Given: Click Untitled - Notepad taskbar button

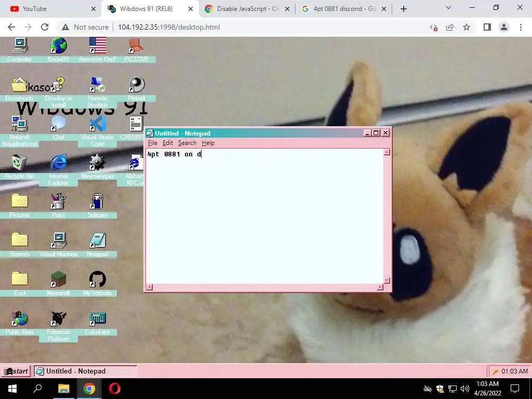Looking at the screenshot, I should click(85, 371).
